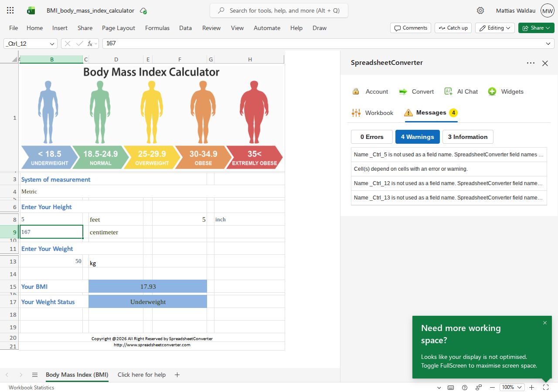Check the cloud save status icon

[x=143, y=10]
